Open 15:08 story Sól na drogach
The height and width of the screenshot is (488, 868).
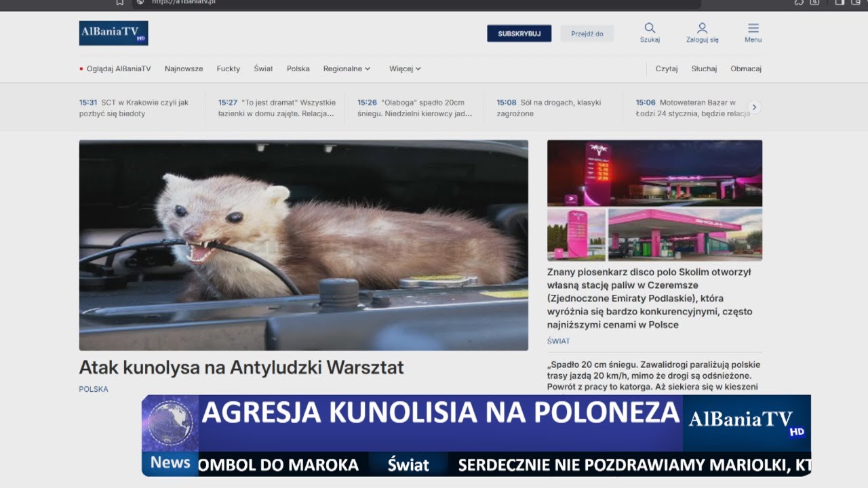click(x=549, y=108)
